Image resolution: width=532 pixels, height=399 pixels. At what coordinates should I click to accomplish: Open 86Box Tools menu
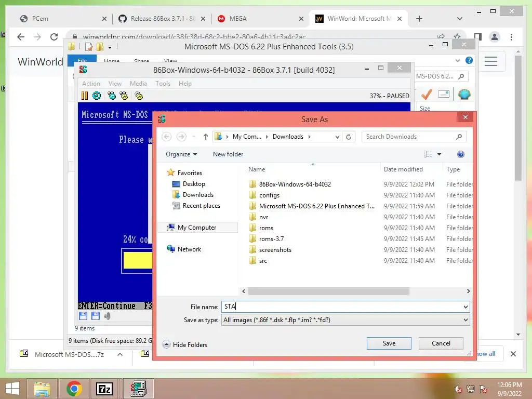tap(163, 84)
